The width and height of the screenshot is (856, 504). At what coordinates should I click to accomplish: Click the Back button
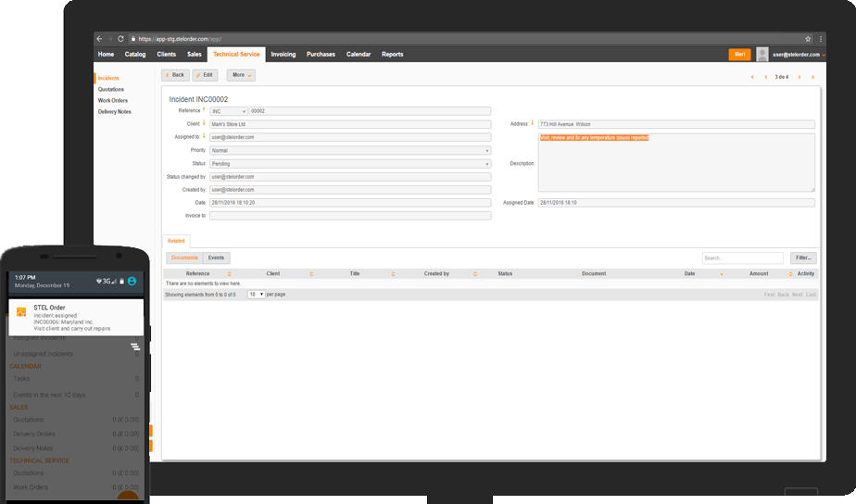[x=175, y=75]
